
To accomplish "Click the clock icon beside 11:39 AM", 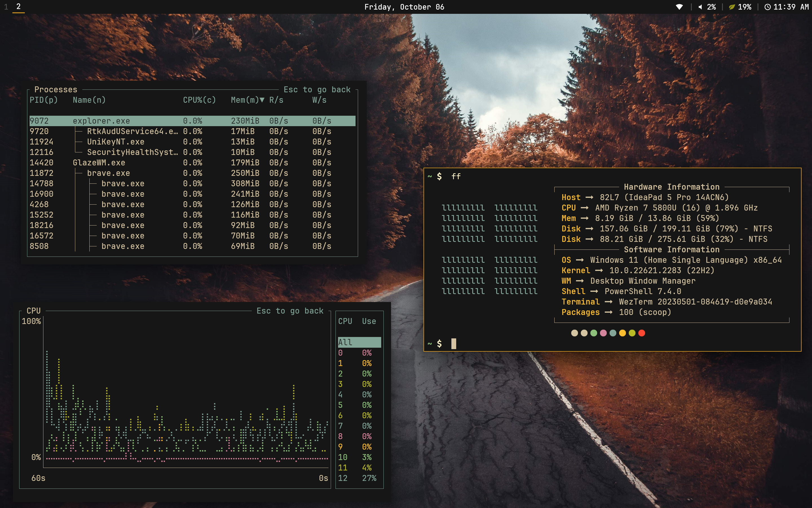I will pos(767,7).
